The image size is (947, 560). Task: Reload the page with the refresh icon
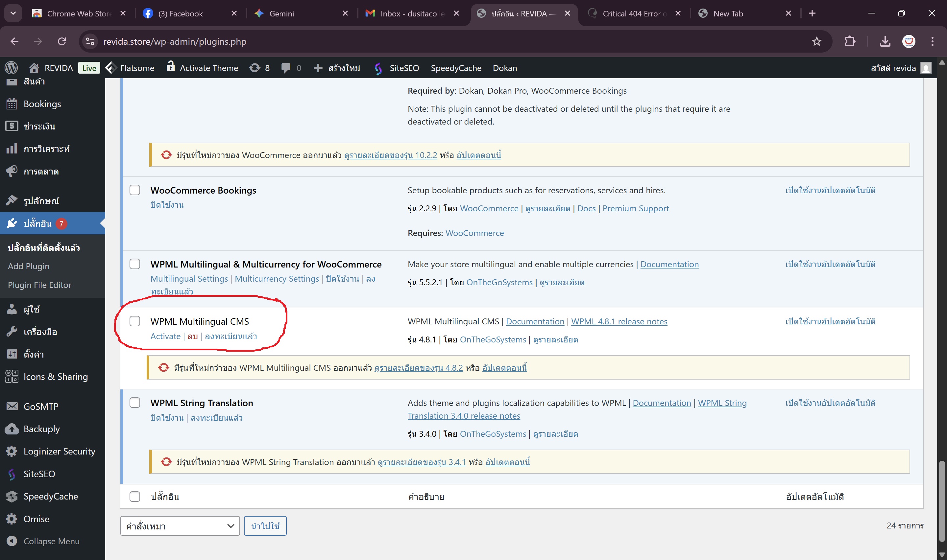[x=62, y=41]
